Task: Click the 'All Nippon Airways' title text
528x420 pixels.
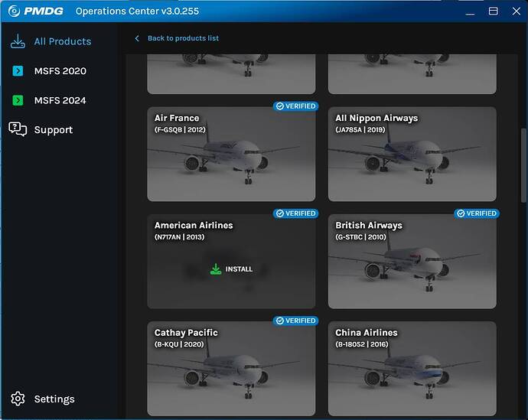Action: click(x=376, y=118)
